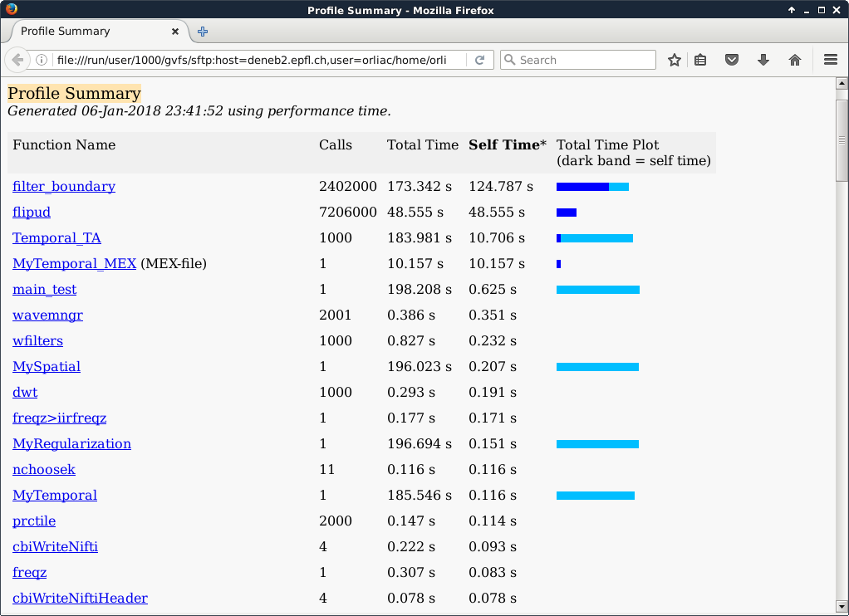
Task: Open the Temporal_TA function link
Action: pyautogui.click(x=56, y=238)
